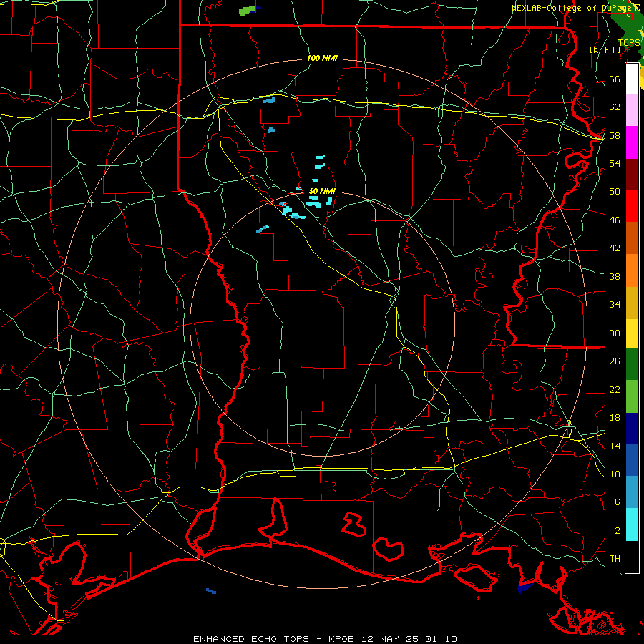Click the bright red legend swatch
Image resolution: width=644 pixels, height=644 pixels.
[x=632, y=206]
